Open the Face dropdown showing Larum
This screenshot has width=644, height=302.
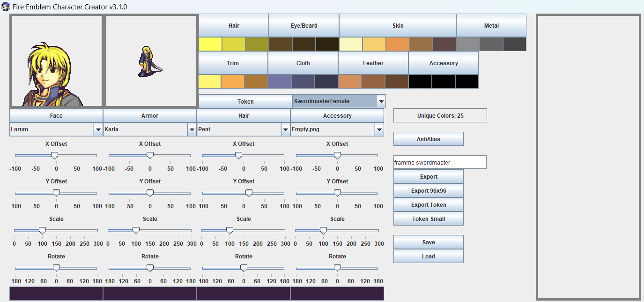pos(97,129)
